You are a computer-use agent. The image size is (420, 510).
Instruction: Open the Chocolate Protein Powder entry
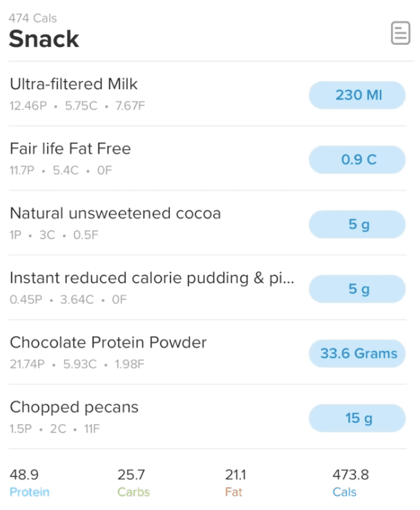[108, 343]
